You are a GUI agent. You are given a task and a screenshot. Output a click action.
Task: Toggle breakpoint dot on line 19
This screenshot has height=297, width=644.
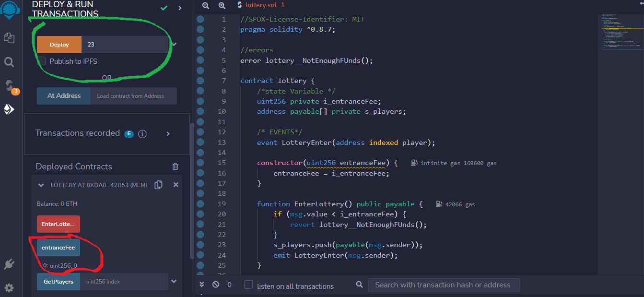click(x=200, y=204)
